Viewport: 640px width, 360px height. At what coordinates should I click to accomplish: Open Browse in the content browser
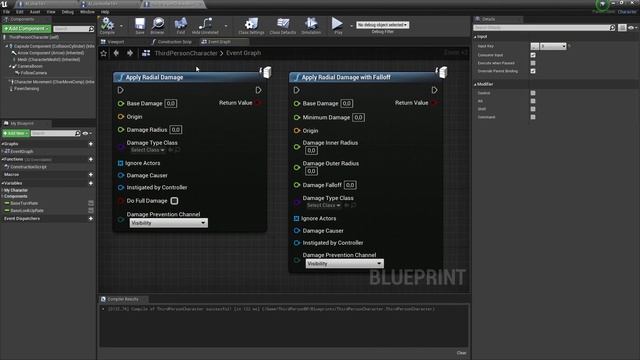click(158, 24)
